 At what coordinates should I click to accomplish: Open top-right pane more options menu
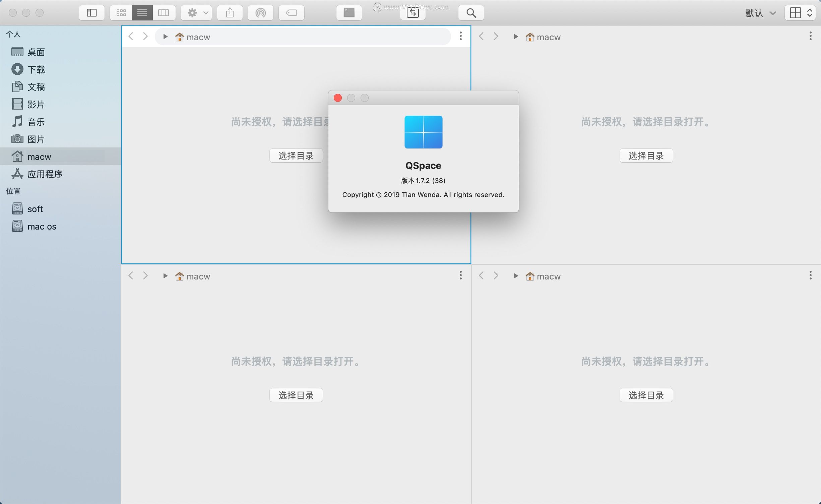point(811,36)
